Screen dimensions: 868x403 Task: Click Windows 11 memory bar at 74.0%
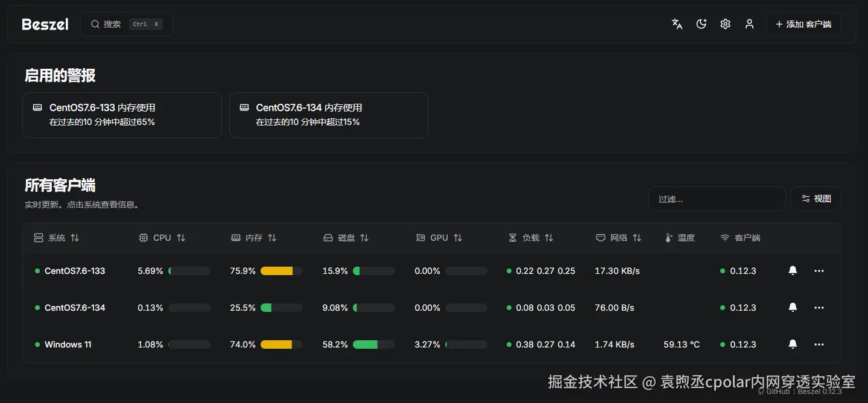282,344
